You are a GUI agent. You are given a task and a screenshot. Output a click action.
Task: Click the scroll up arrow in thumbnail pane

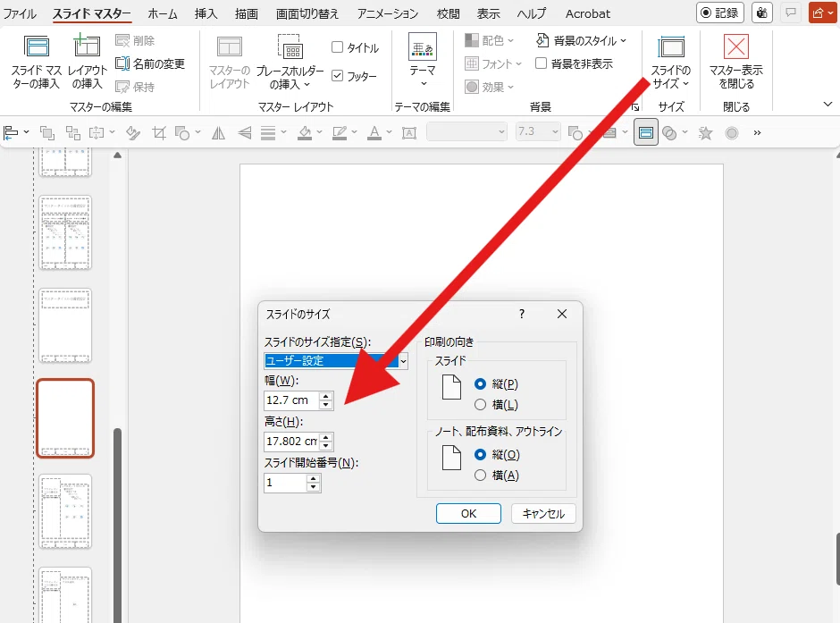(x=117, y=156)
